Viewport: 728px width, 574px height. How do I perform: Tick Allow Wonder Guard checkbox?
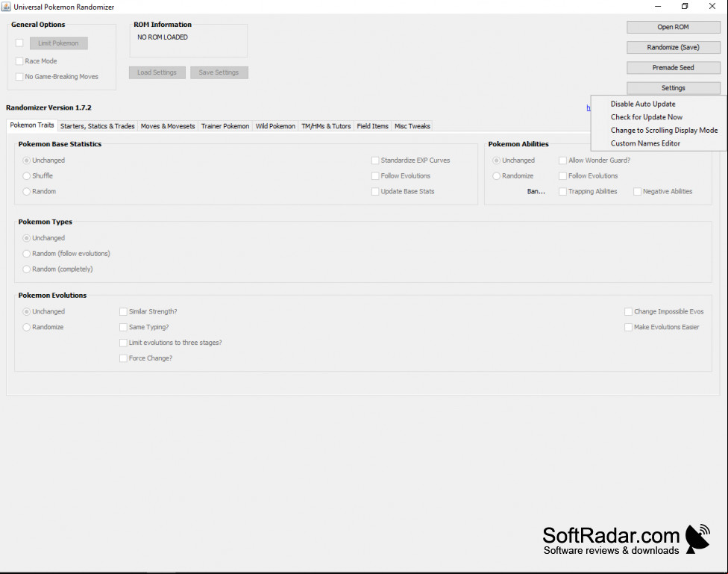pyautogui.click(x=562, y=160)
